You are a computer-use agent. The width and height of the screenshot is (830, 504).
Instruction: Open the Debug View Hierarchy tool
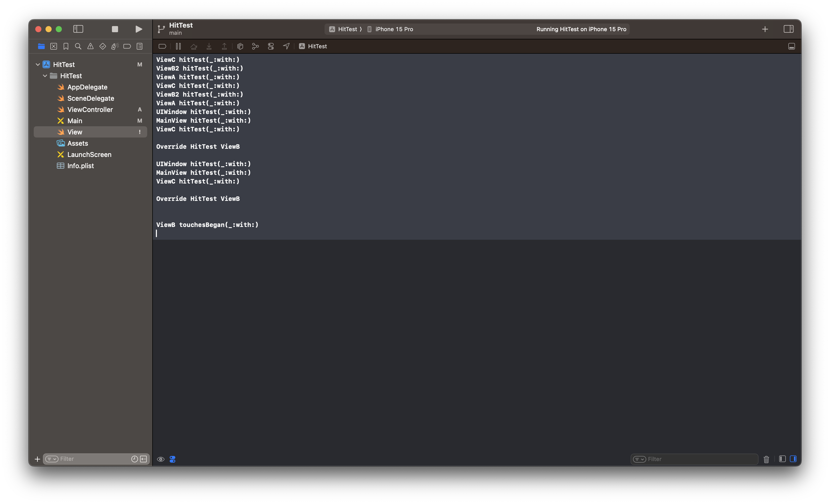point(240,46)
